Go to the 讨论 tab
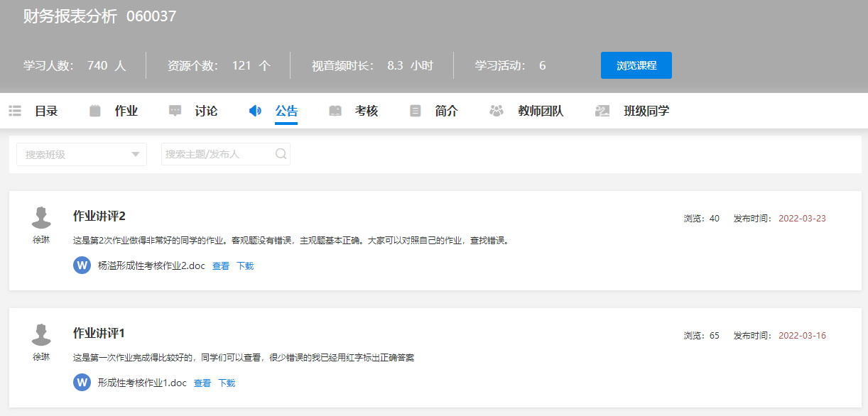Screen dimensions: 868x416 tap(207, 111)
